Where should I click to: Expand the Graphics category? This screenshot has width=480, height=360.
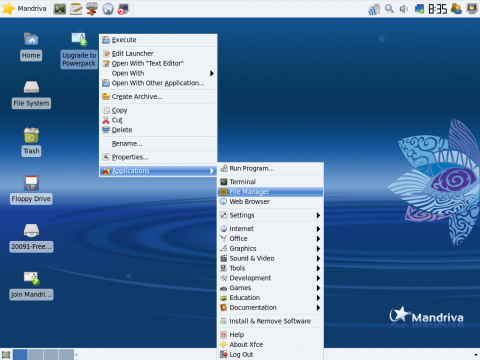(270, 249)
